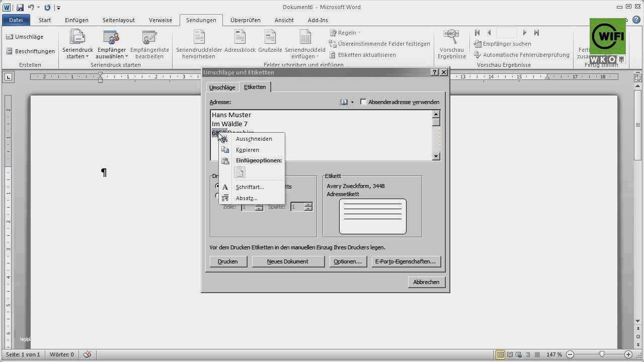644x362 pixels.
Task: Select the Seriendruckfelder hervorheben icon
Action: [x=198, y=44]
